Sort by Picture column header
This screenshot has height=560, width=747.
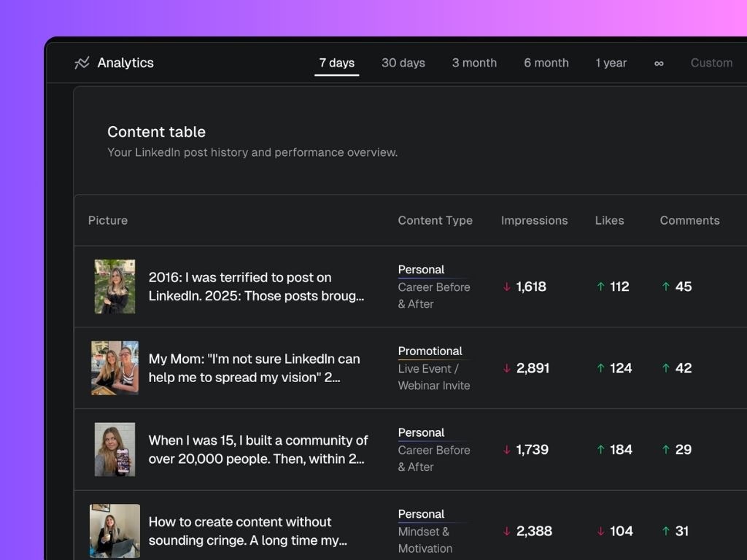click(108, 220)
